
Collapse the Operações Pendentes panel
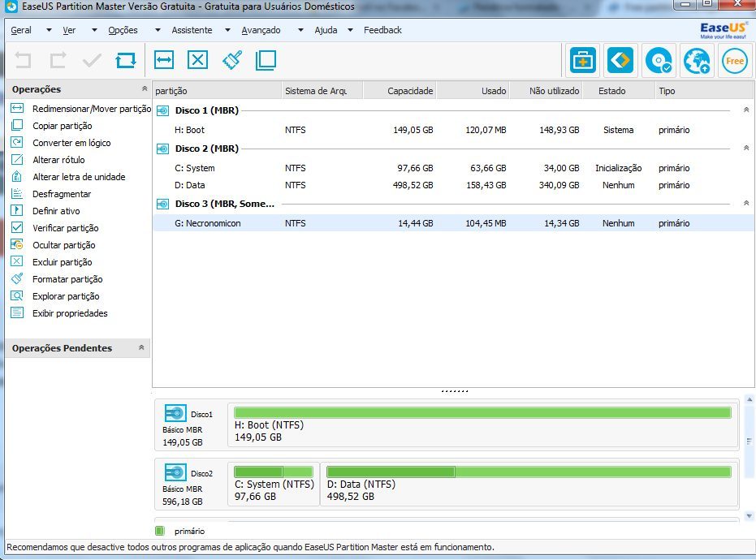click(141, 347)
